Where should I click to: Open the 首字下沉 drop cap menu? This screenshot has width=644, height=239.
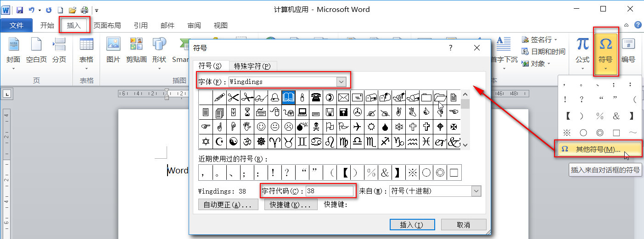(504, 54)
